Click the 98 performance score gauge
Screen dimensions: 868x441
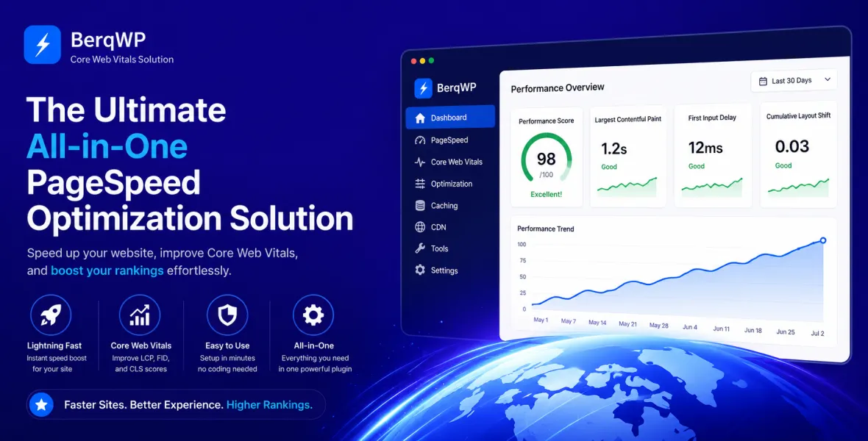pyautogui.click(x=546, y=159)
